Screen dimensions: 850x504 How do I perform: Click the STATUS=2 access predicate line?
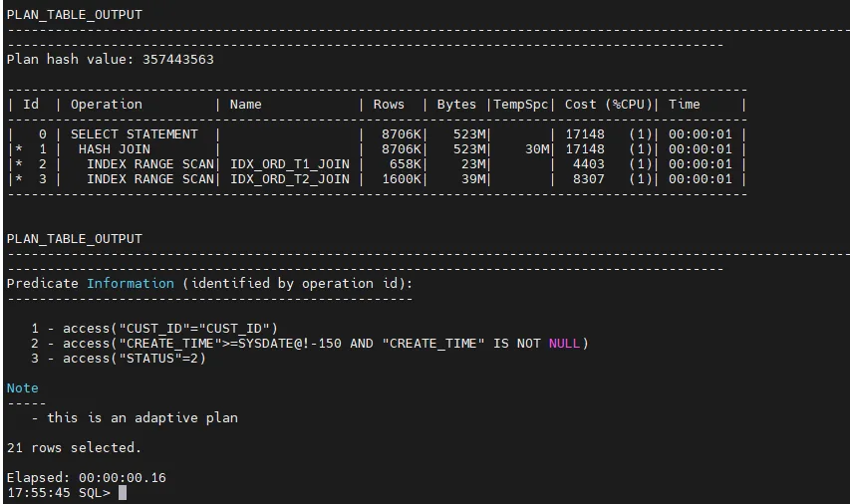119,359
